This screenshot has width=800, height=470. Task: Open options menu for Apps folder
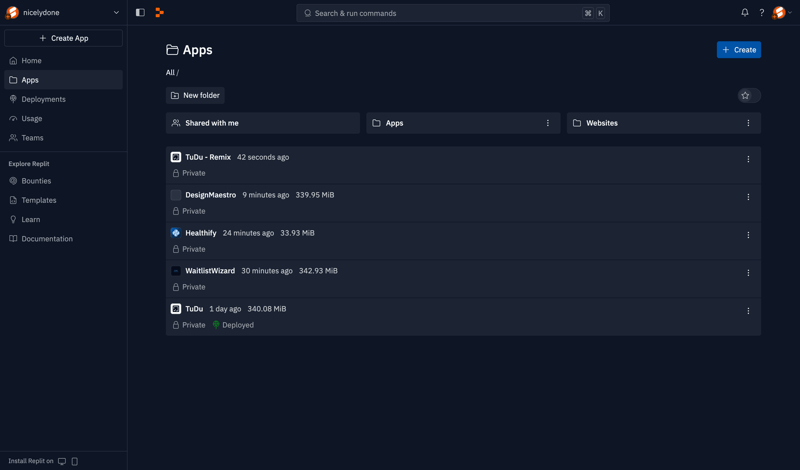pos(548,123)
